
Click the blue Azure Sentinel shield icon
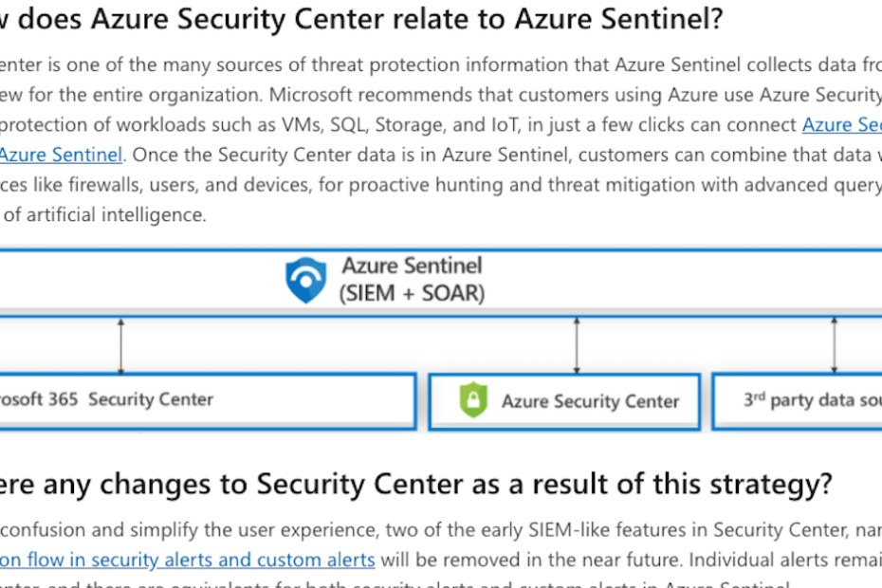(305, 280)
